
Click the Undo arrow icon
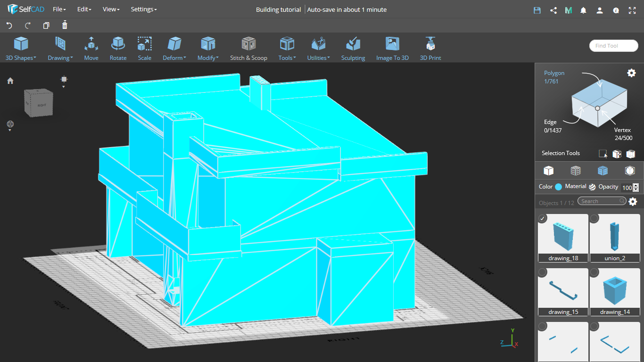[9, 25]
